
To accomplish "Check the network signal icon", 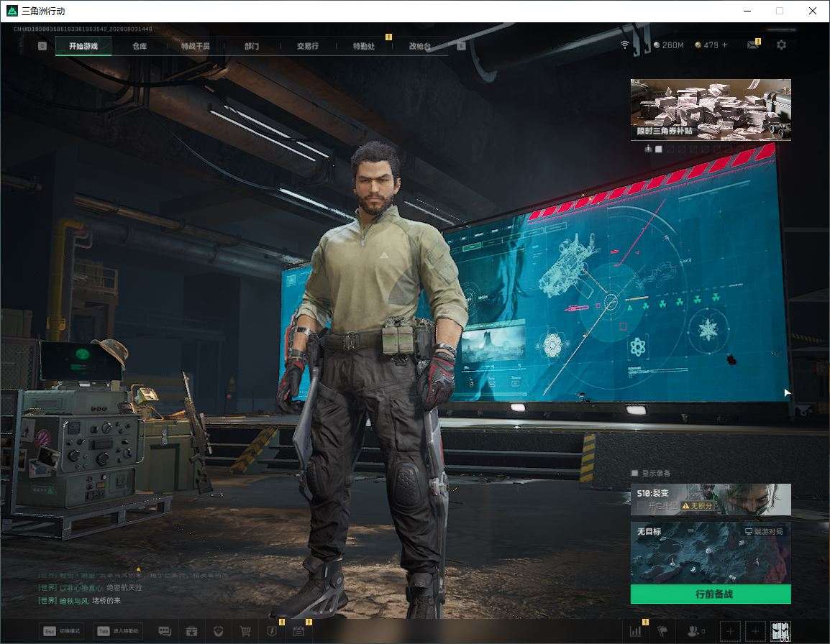I will pyautogui.click(x=624, y=45).
